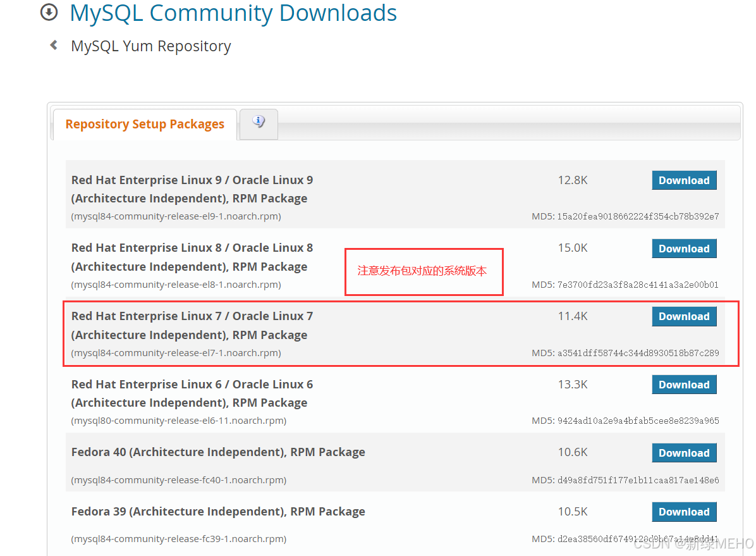756x556 pixels.
Task: Download the Fedora 40 RPM package
Action: point(684,453)
